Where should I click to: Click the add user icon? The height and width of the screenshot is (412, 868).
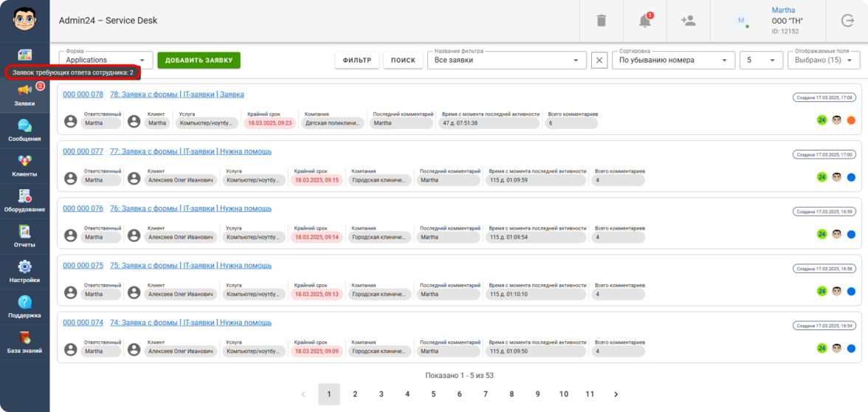click(688, 21)
